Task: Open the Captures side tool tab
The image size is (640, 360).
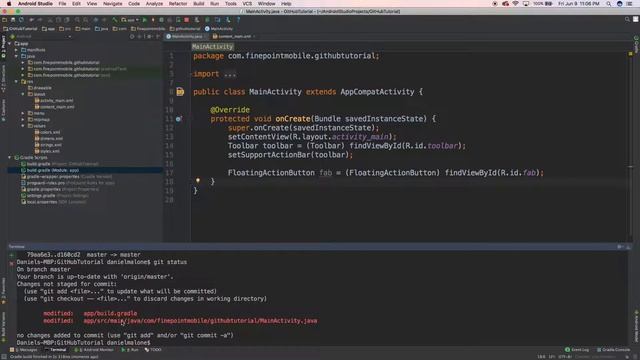Action: [3, 110]
